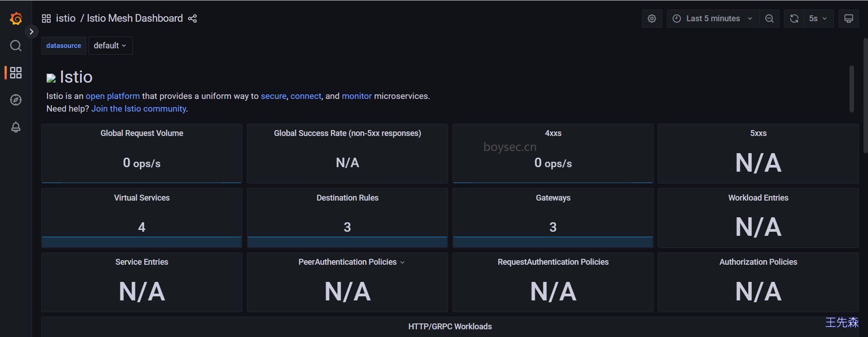Viewport: 868px width, 337px height.
Task: Click the Workload Entries panel title
Action: coord(758,198)
